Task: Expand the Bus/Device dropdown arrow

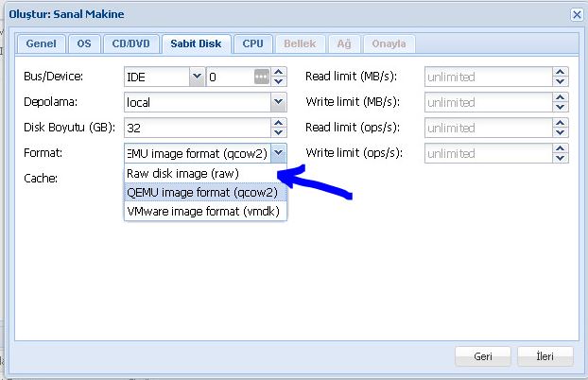Action: 197,77
